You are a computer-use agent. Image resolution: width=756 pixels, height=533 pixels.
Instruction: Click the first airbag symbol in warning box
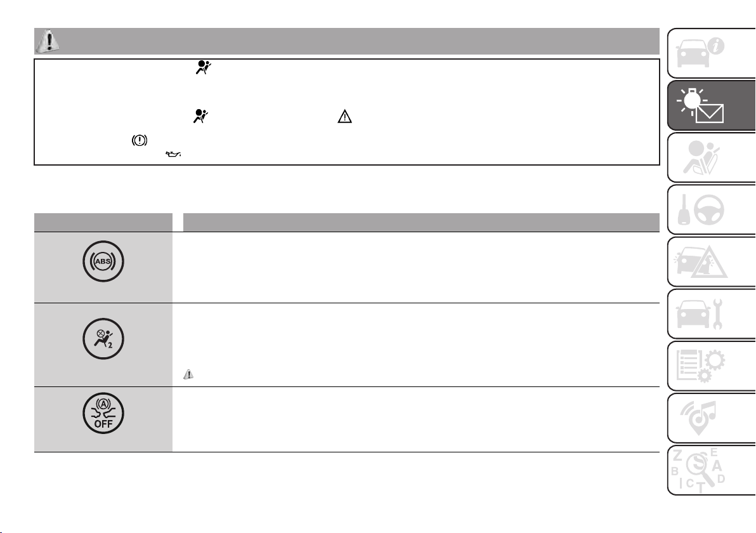point(204,67)
